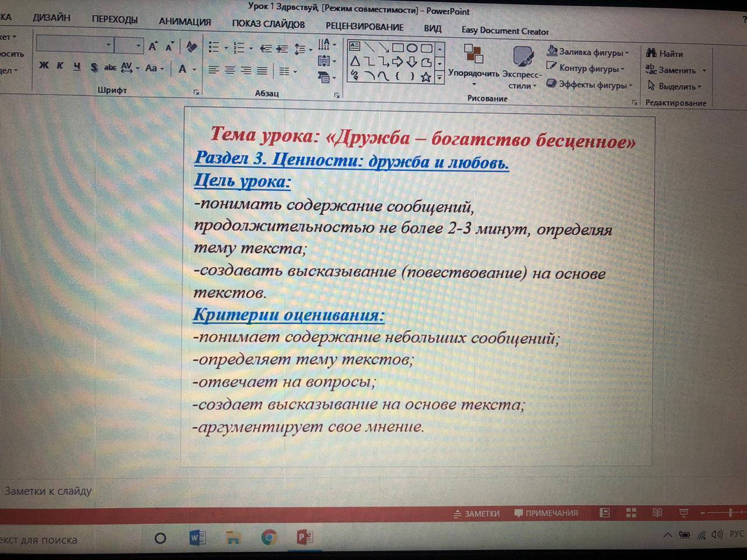This screenshot has height=560, width=747.
Task: Open the font name combo box
Action: [74, 45]
